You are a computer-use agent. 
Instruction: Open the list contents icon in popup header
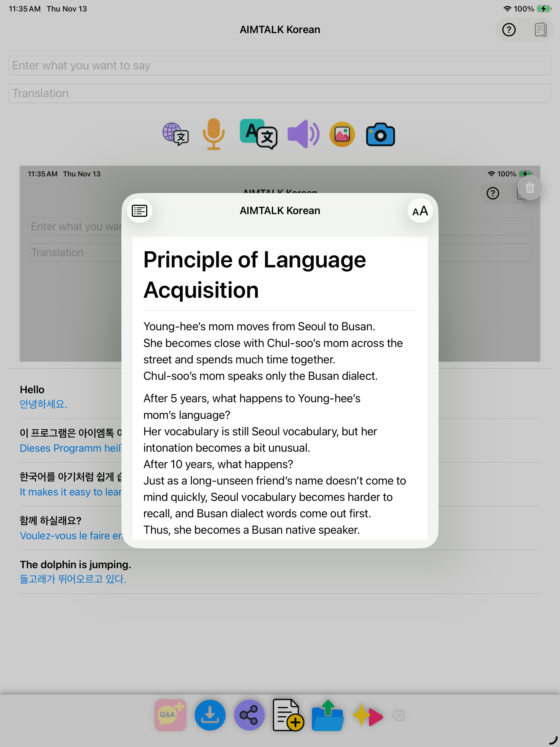pyautogui.click(x=139, y=211)
